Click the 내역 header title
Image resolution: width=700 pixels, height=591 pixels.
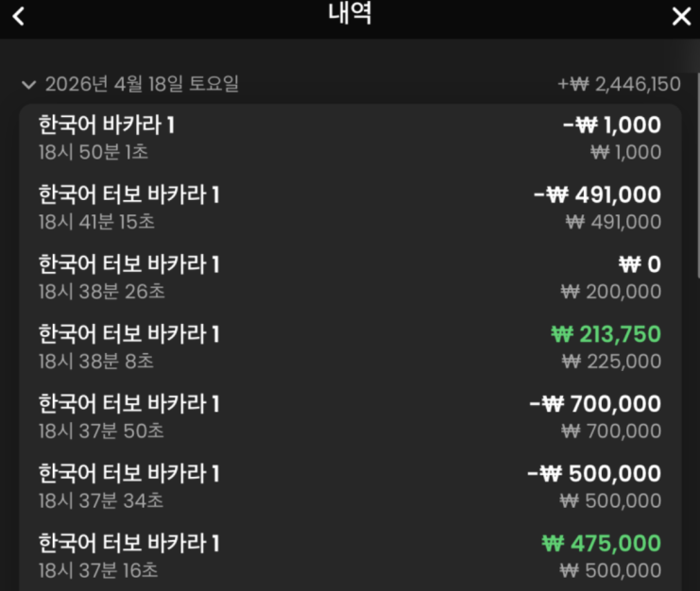pos(350,14)
